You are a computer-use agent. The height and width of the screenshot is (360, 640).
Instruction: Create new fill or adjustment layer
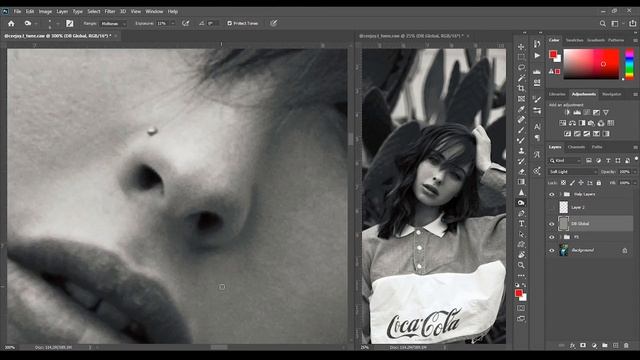[x=594, y=345]
